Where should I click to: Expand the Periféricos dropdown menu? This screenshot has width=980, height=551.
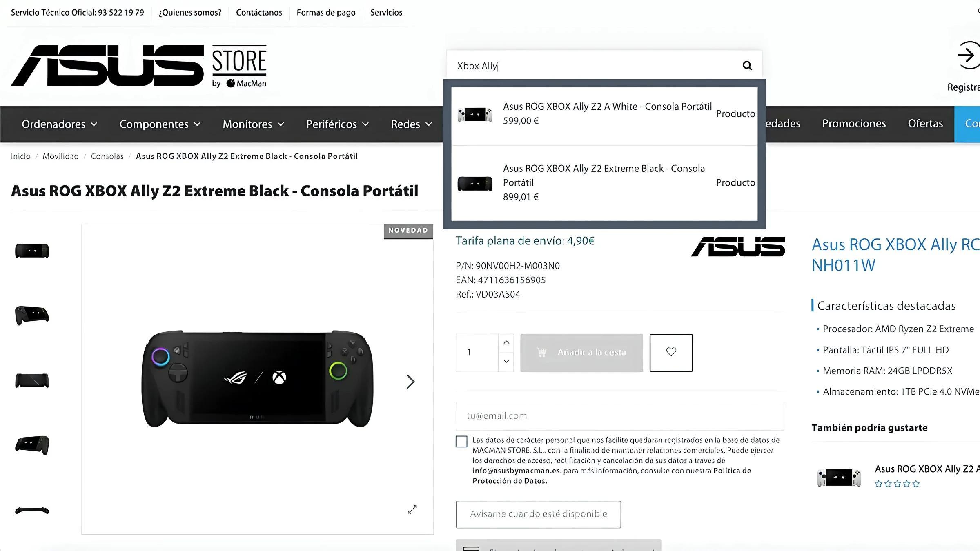pyautogui.click(x=338, y=124)
